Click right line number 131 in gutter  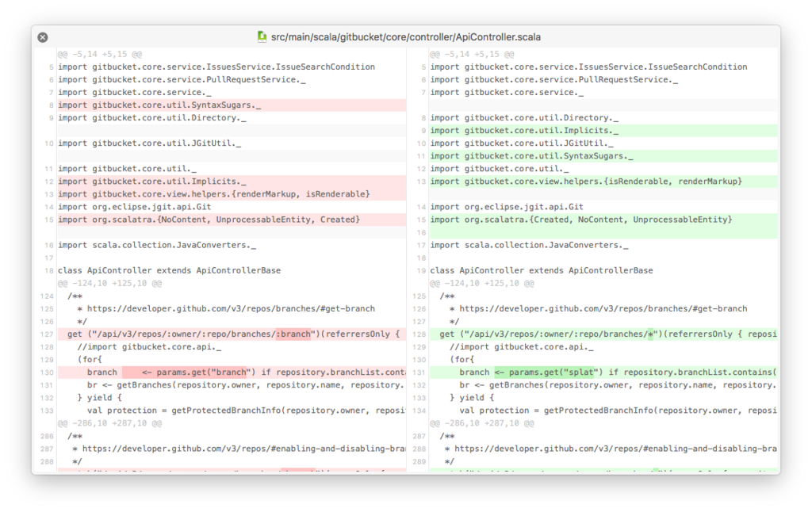(419, 373)
